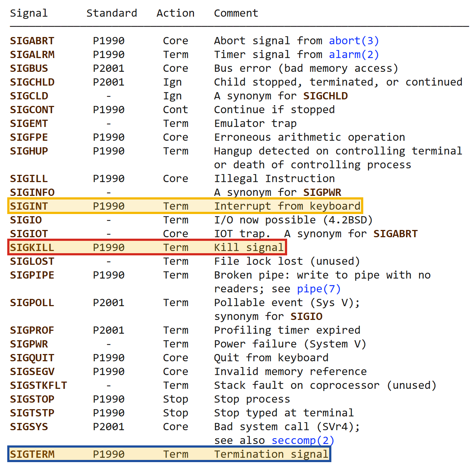Click the 'Comment' column header
This screenshot has height=469, width=476.
236,13
